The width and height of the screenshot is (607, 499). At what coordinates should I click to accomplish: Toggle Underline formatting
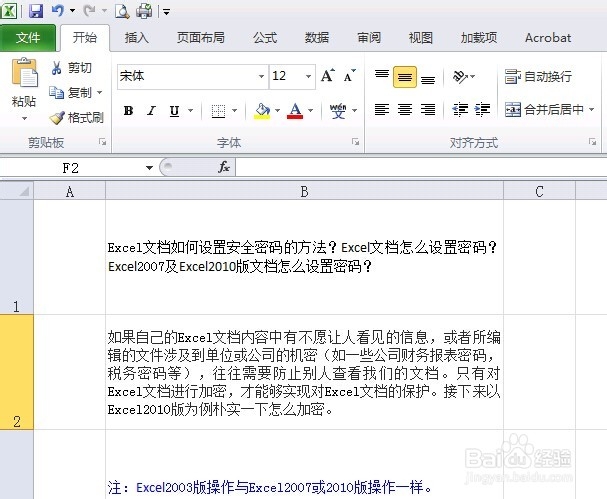174,111
